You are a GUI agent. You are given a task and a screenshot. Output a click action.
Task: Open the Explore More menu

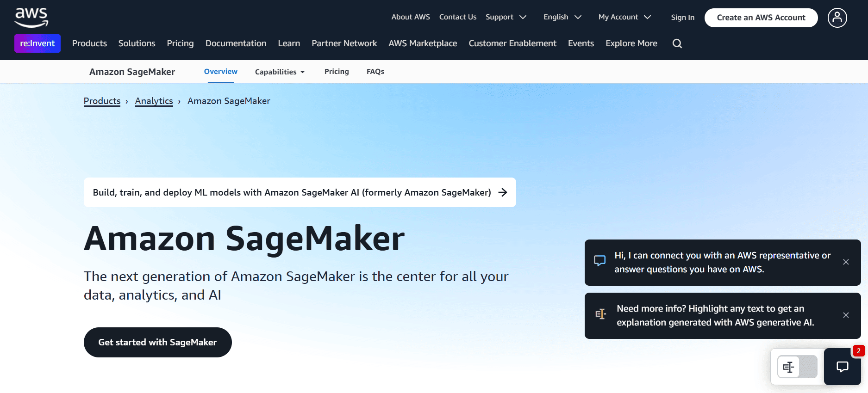[x=631, y=43]
